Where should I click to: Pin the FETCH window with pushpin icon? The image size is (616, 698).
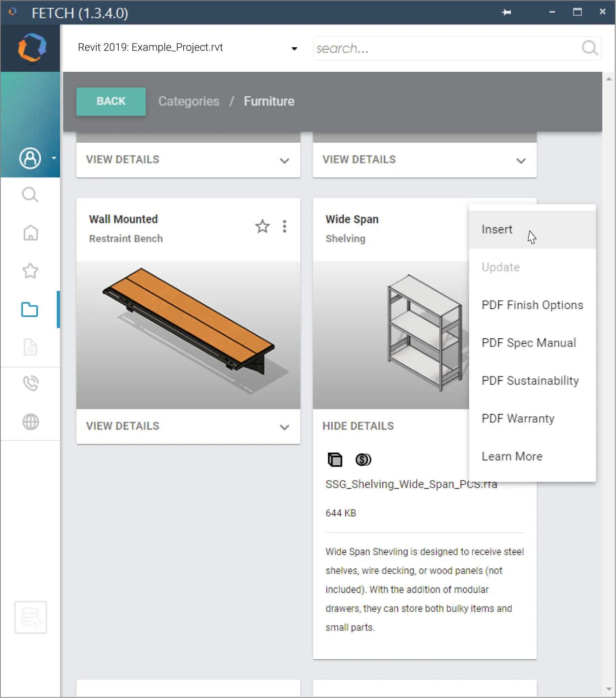coord(506,12)
